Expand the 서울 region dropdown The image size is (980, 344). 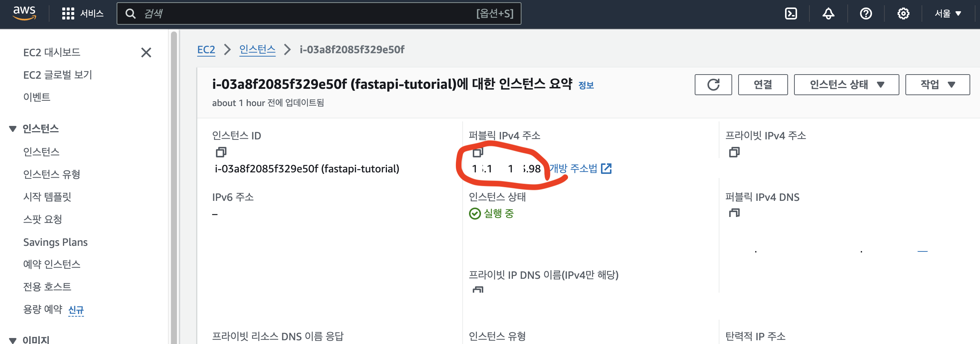tap(948, 14)
